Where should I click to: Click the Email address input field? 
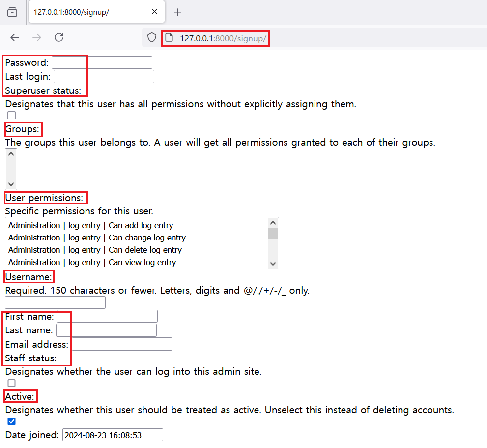(x=122, y=344)
